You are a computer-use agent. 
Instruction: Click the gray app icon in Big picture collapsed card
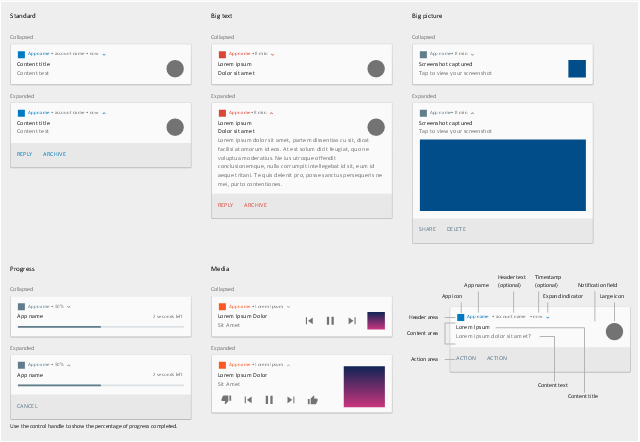pyautogui.click(x=423, y=54)
